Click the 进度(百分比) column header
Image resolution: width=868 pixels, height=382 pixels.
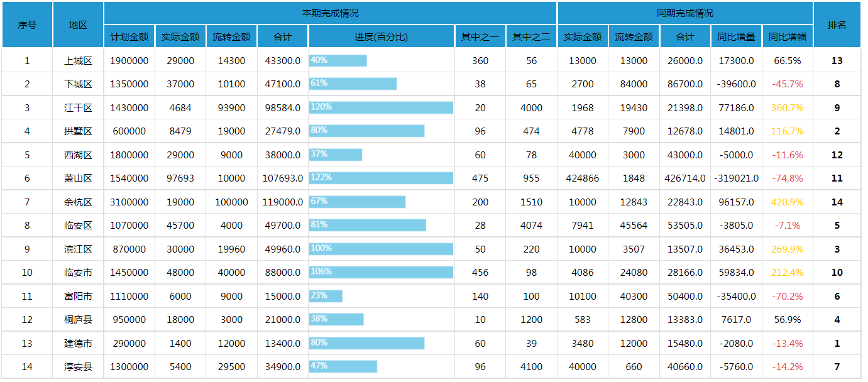point(381,37)
